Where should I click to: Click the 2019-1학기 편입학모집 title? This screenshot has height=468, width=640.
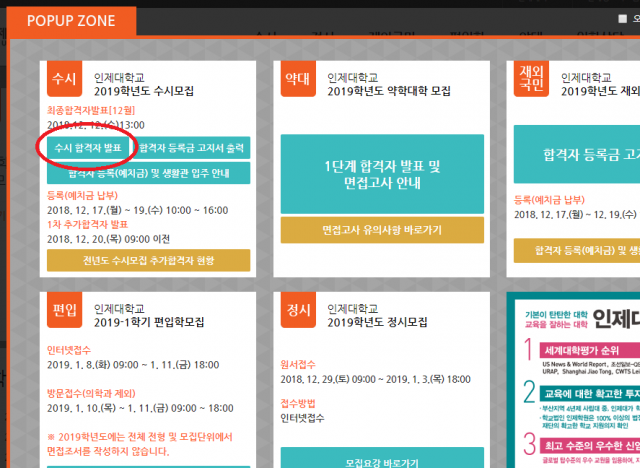149,322
